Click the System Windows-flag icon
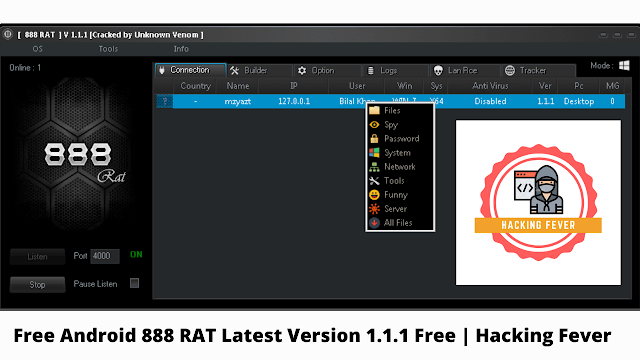This screenshot has height=360, width=640. 374,153
